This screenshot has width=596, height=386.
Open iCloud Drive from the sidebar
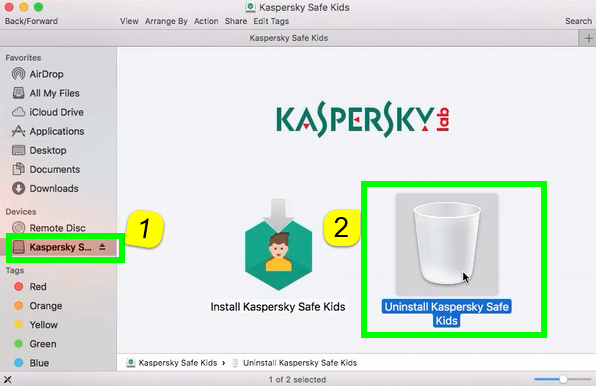pos(48,112)
